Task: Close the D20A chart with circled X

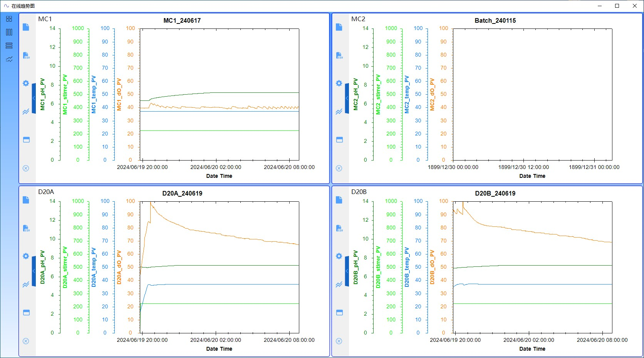Action: point(26,341)
